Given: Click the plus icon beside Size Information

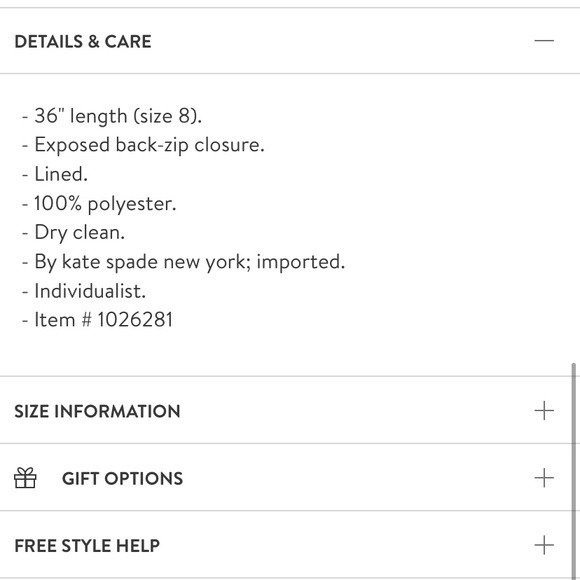Looking at the screenshot, I should [544, 411].
